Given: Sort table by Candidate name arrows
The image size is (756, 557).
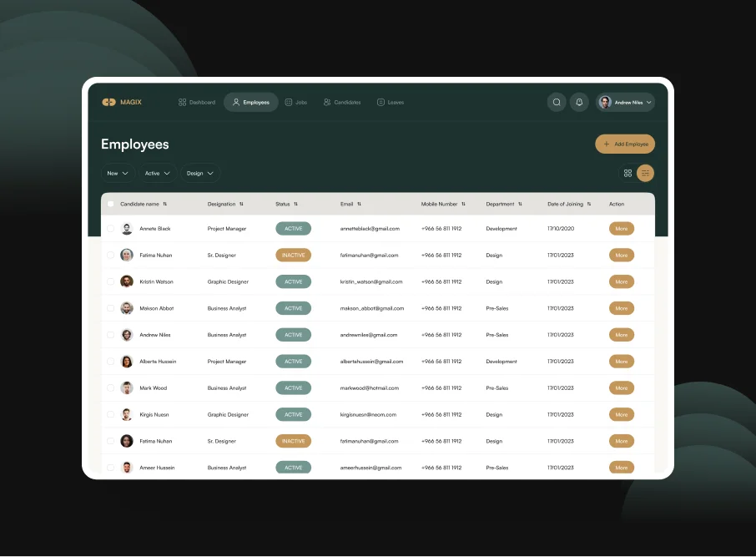Looking at the screenshot, I should point(164,204).
